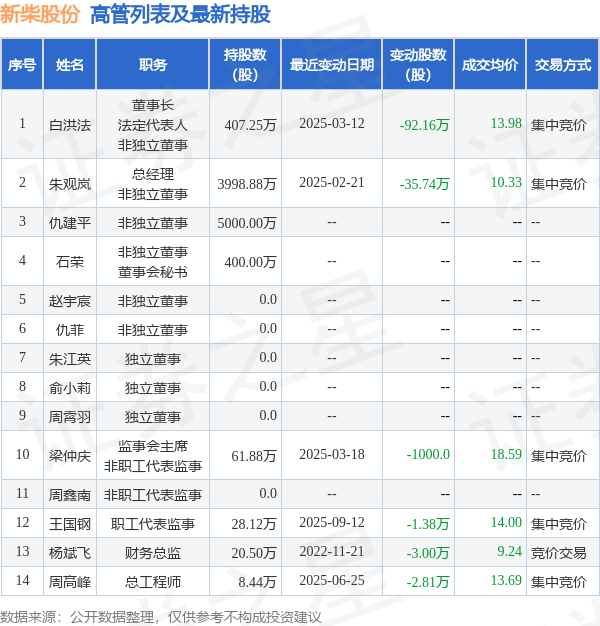Click the holding value 3998.88万
600x626 pixels.
pos(247,184)
